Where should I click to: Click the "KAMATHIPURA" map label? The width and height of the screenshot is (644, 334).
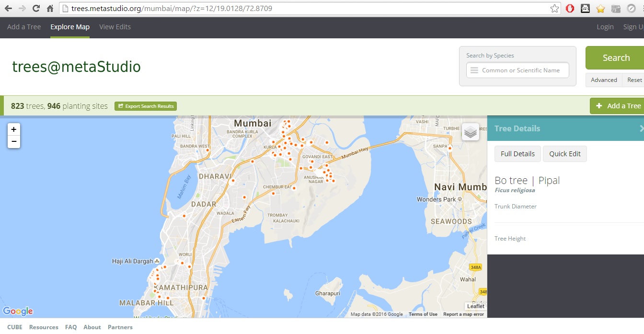(182, 288)
